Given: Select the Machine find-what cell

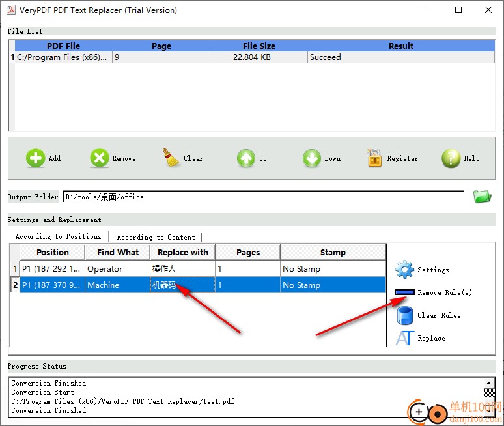Looking at the screenshot, I should [x=118, y=285].
